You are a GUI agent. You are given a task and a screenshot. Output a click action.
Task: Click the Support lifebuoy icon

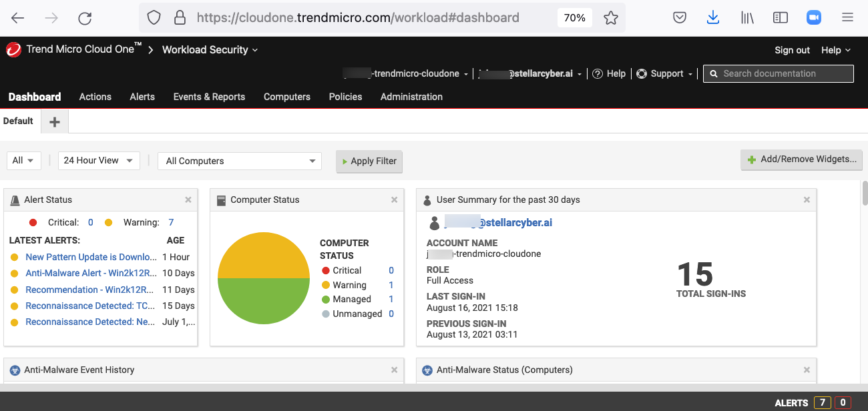point(642,73)
